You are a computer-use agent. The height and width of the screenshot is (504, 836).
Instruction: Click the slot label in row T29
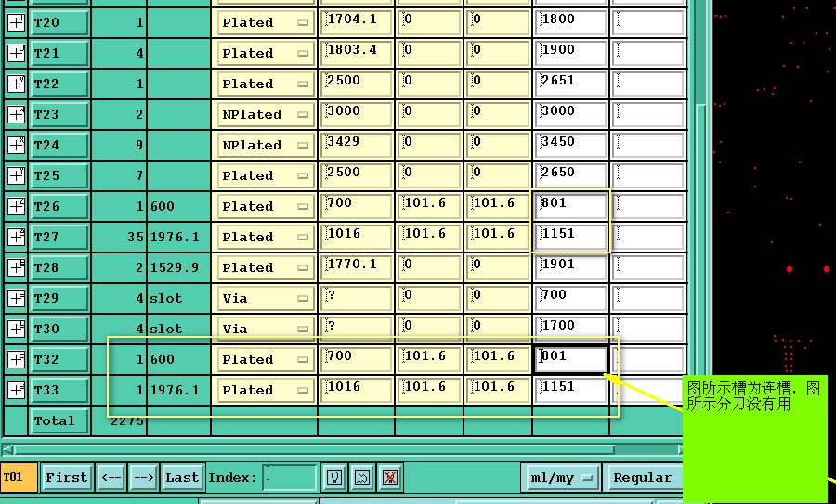(166, 298)
